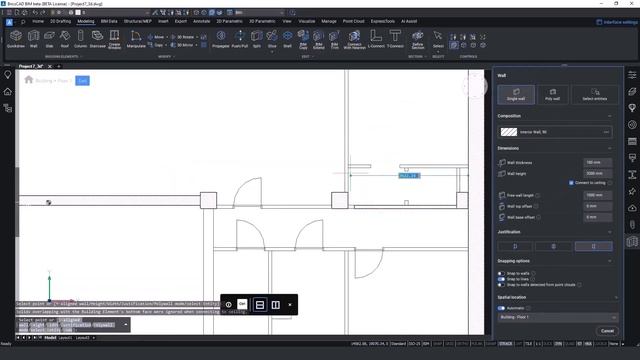Open the Interior Wall composition dropdown
The width and height of the screenshot is (640, 360).
coord(555,132)
